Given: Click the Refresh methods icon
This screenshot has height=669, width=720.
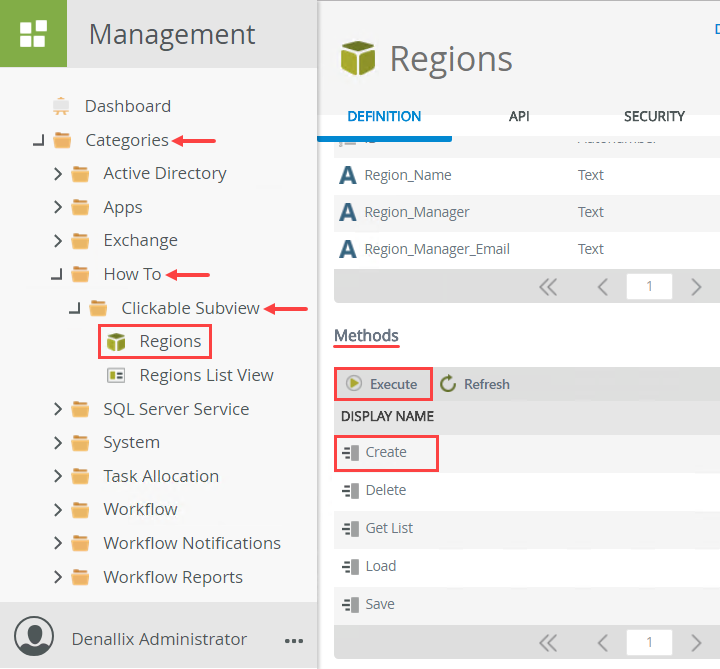Looking at the screenshot, I should (448, 384).
